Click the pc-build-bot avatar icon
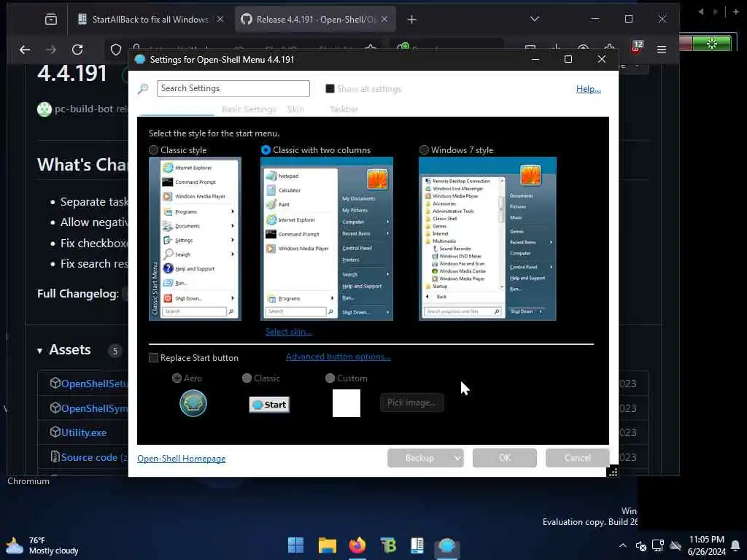The width and height of the screenshot is (747, 560). tap(44, 109)
